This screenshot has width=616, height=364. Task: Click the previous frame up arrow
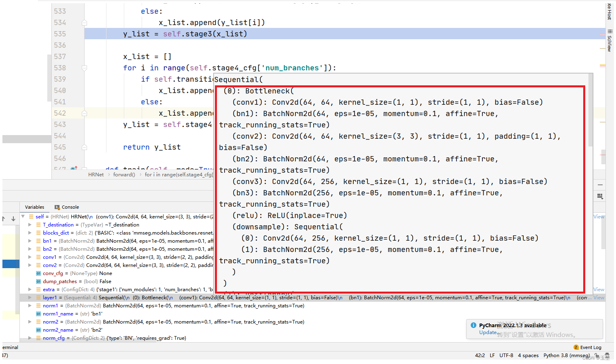point(4,219)
